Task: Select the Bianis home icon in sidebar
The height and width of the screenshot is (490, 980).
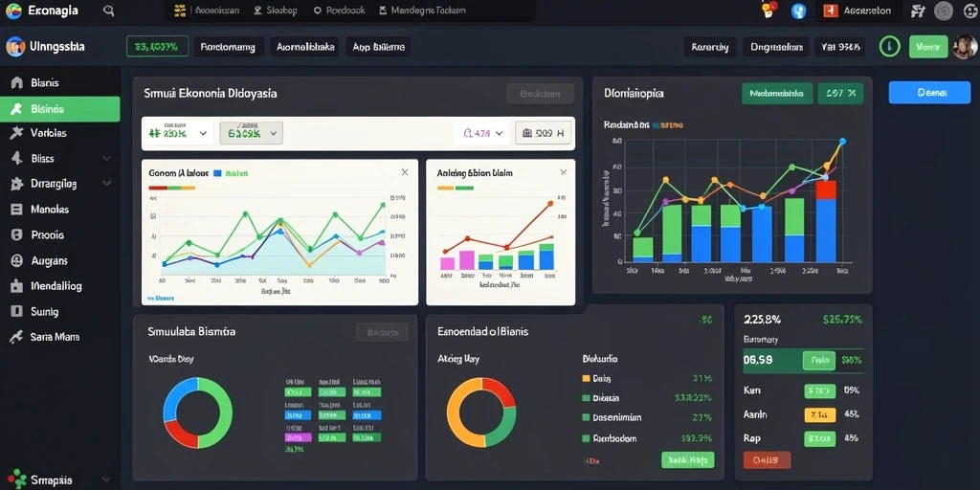Action: [17, 82]
